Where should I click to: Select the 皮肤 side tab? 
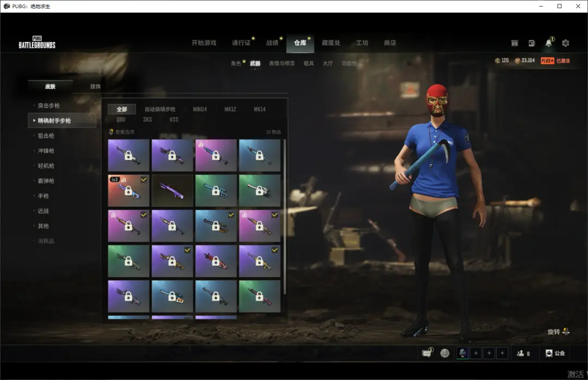point(50,86)
